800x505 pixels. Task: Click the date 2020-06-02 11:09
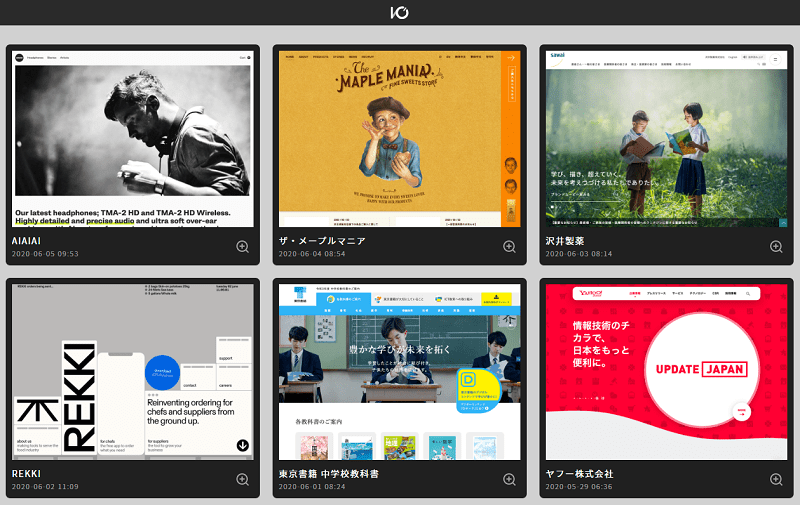coord(45,487)
